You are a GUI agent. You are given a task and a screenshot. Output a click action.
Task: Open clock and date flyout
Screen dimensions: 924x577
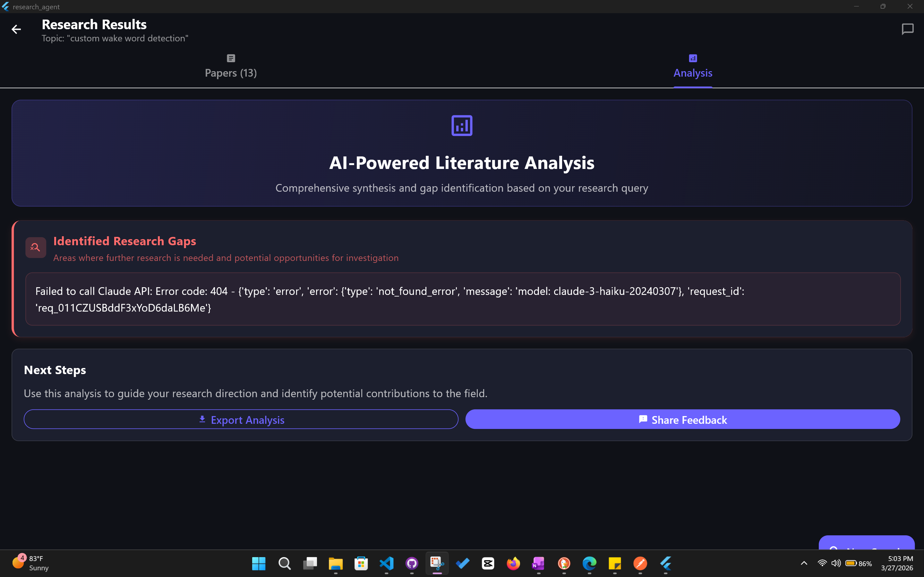click(x=896, y=563)
